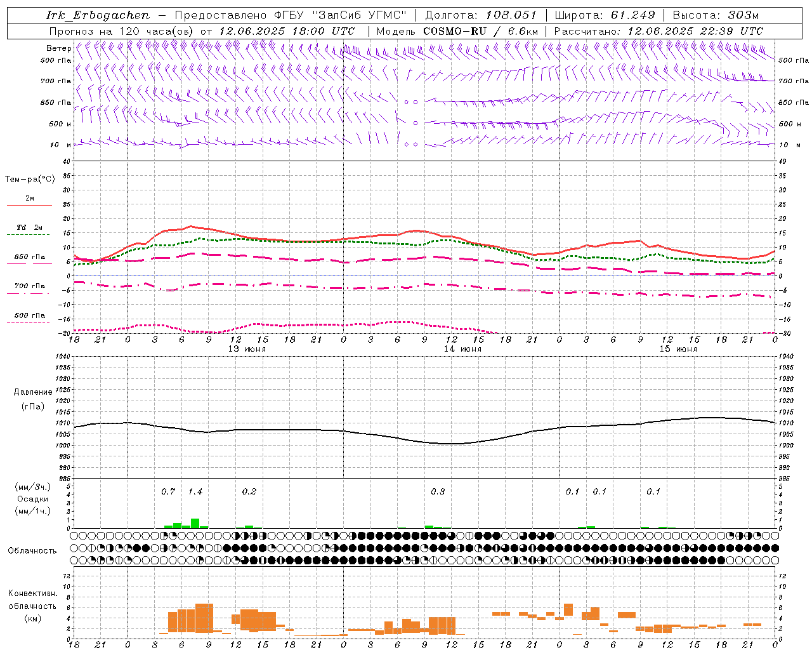Click the 'Конвективн.' convective cloud label
Screen dimensions: 812x650
(33, 594)
